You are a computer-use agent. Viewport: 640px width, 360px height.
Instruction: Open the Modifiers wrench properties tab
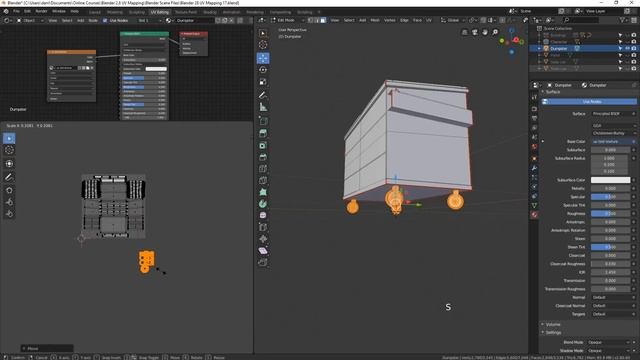tap(534, 168)
